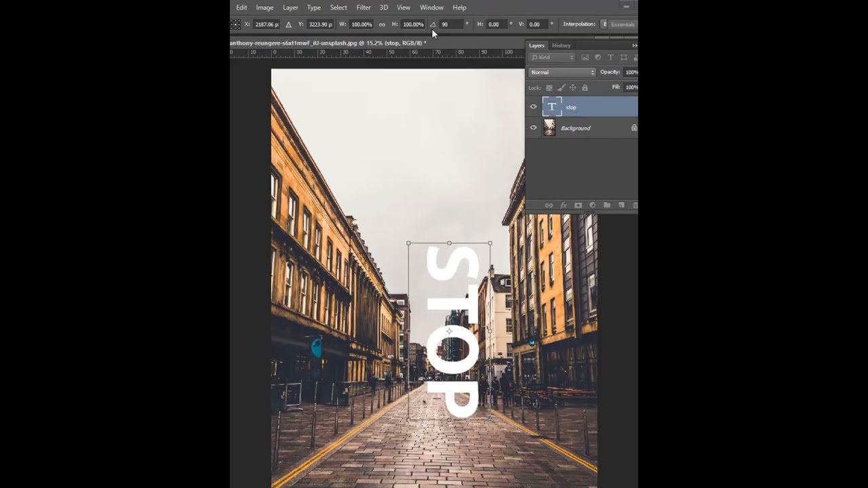The width and height of the screenshot is (868, 488).
Task: Click the top-left transform handle
Action: [408, 243]
